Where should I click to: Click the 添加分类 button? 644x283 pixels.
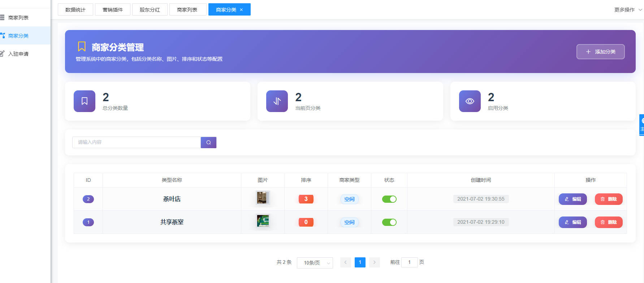pos(600,52)
